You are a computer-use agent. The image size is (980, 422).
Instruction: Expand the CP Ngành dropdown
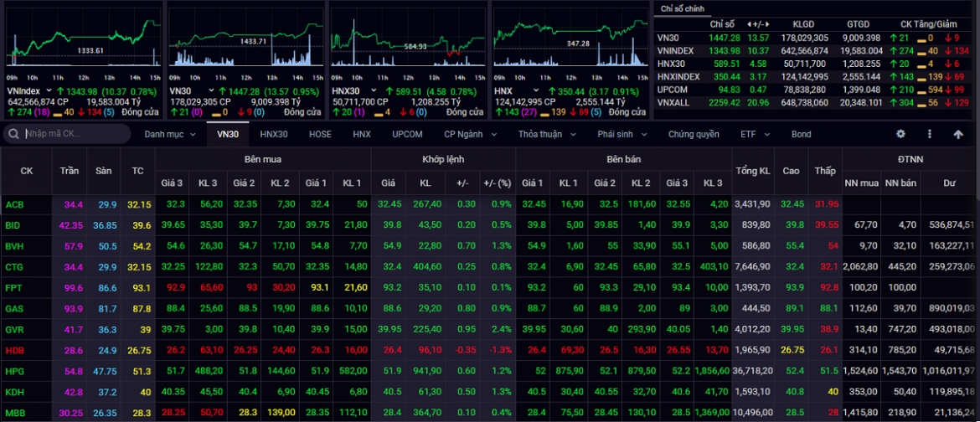(471, 135)
